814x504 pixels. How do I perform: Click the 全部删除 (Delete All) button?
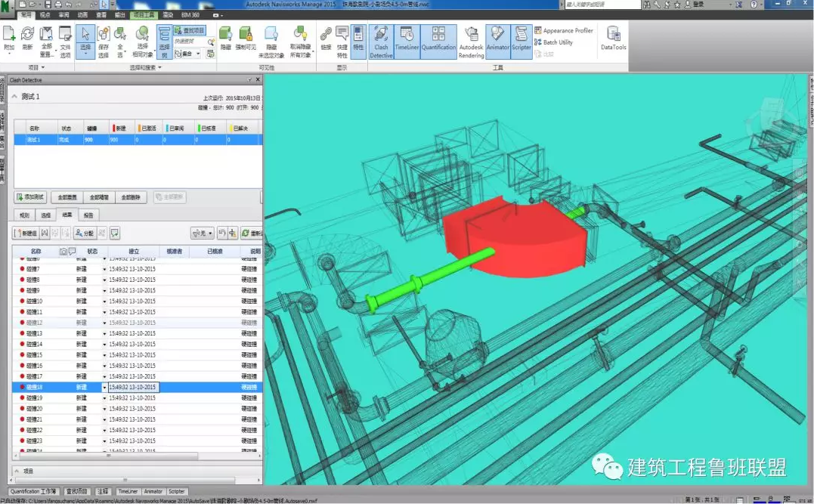pyautogui.click(x=131, y=197)
